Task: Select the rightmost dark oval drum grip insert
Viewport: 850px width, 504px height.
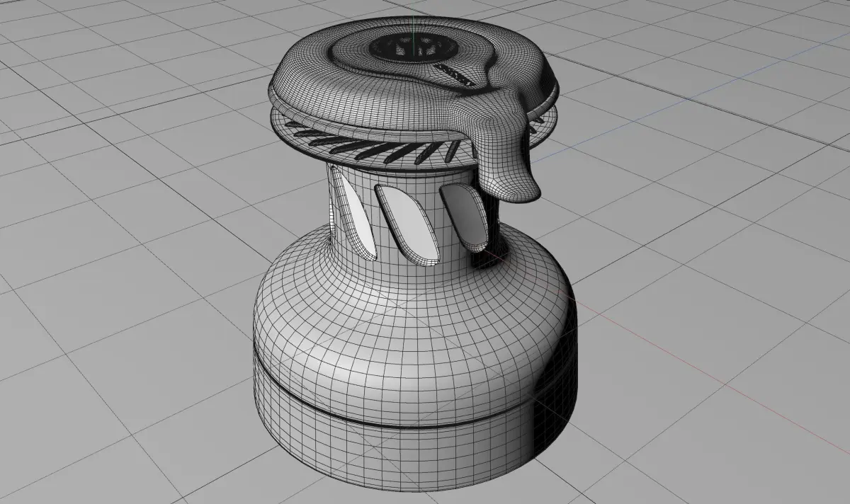Action: (x=464, y=217)
